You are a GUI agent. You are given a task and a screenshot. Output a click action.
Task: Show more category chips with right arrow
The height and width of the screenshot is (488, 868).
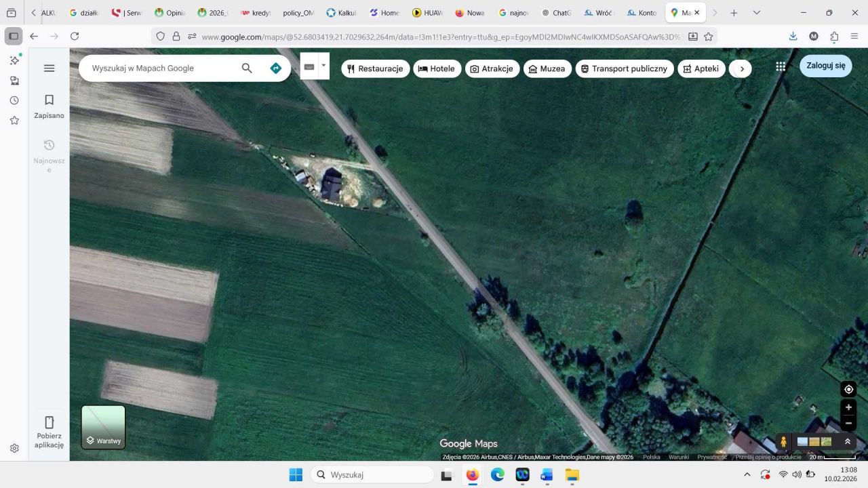742,68
